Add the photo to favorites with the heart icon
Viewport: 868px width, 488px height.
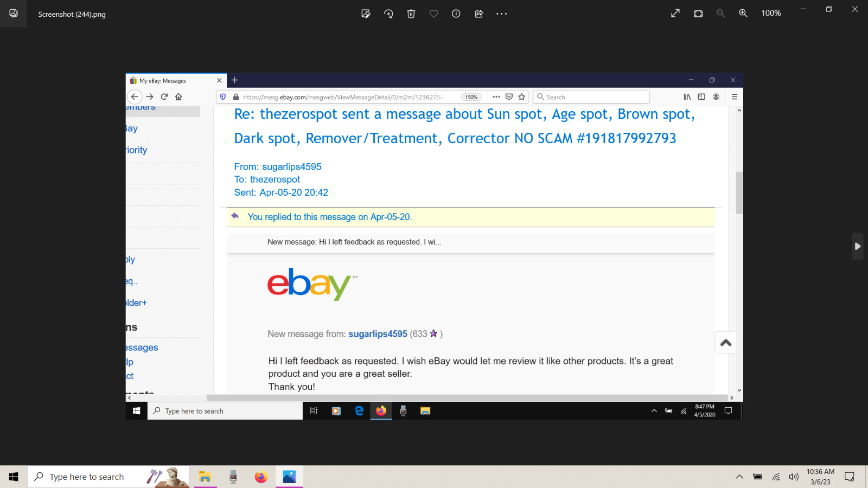(433, 14)
